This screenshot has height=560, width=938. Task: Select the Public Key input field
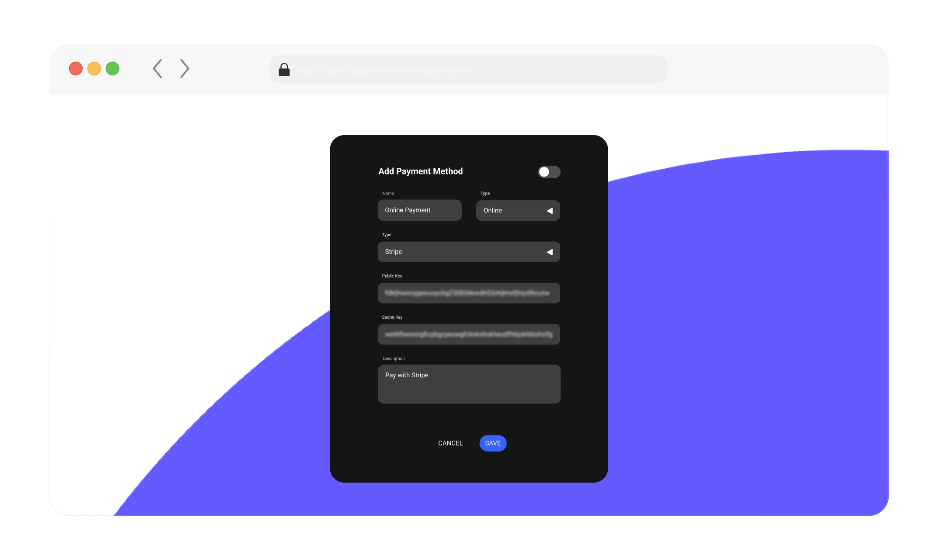469,292
